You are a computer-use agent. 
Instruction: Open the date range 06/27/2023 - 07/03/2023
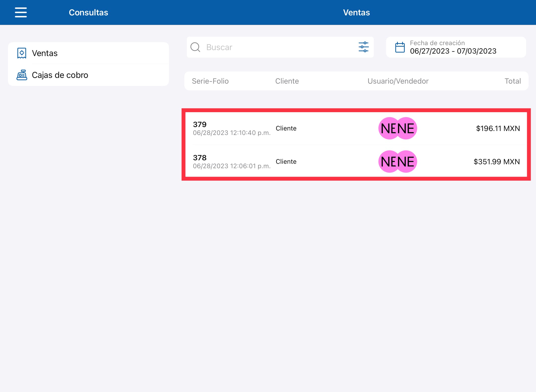[x=456, y=47]
